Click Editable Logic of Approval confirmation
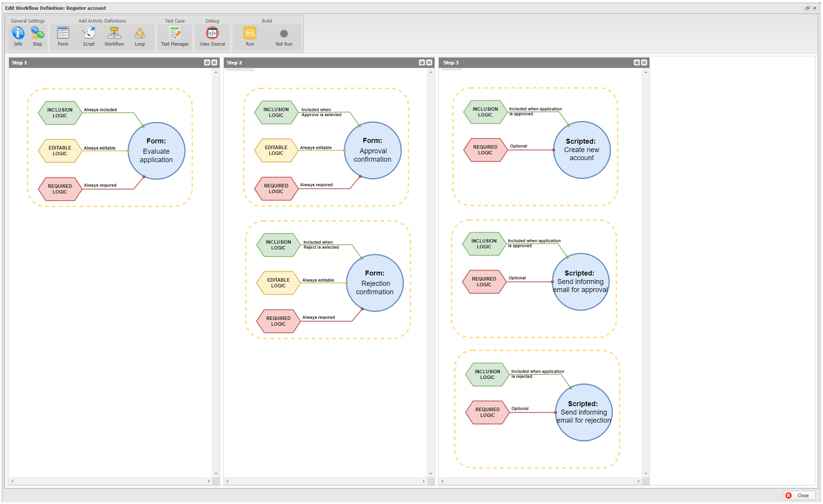 pos(276,151)
